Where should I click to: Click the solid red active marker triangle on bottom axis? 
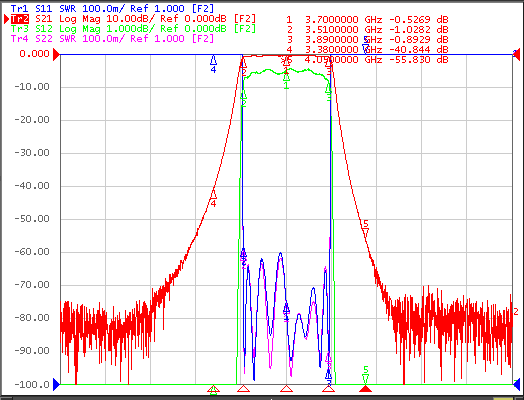click(x=366, y=389)
